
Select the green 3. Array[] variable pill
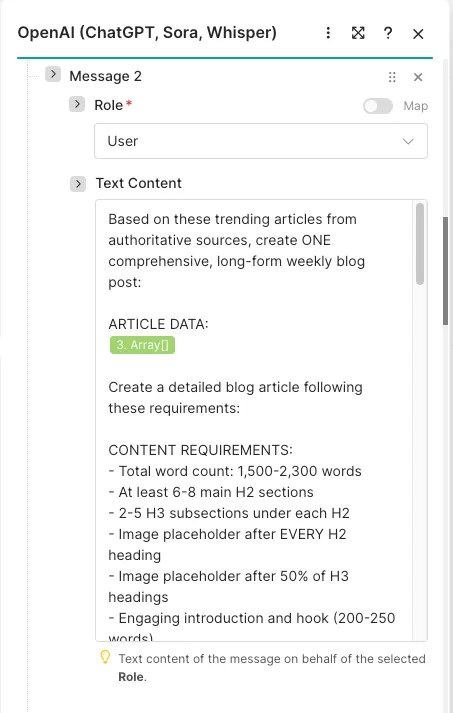tap(142, 345)
